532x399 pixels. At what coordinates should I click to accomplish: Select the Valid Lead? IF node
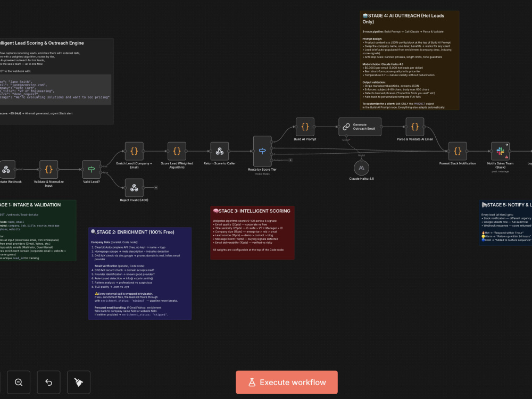click(x=92, y=169)
